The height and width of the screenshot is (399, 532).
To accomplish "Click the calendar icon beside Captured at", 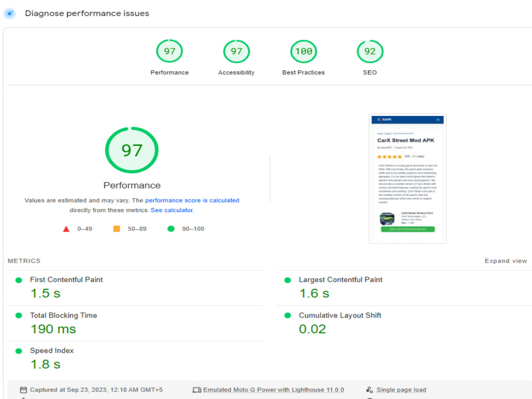I will coord(23,390).
